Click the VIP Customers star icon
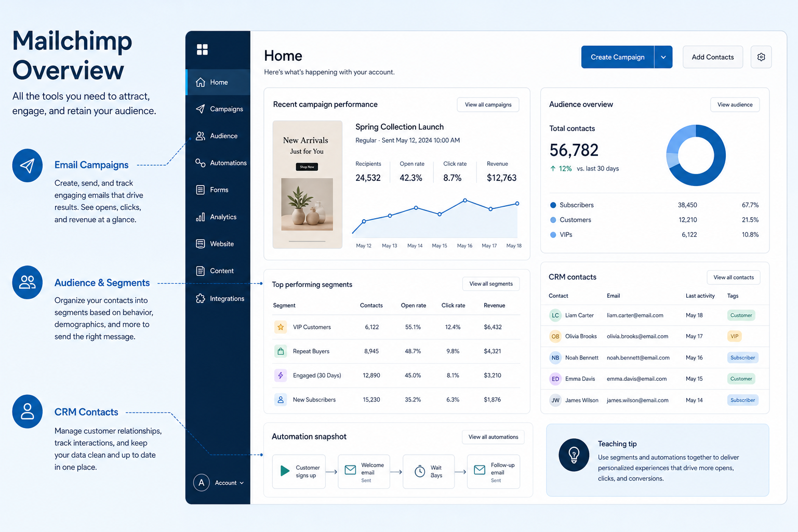This screenshot has height=532, width=798. [x=281, y=327]
